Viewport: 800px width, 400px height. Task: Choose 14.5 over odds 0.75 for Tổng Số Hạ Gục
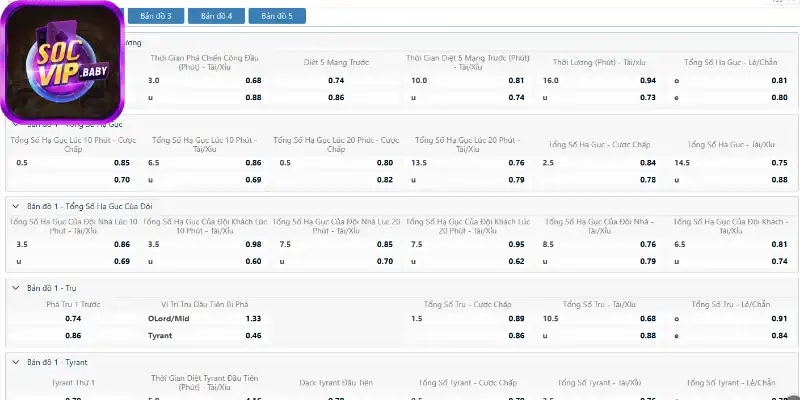tap(732, 162)
